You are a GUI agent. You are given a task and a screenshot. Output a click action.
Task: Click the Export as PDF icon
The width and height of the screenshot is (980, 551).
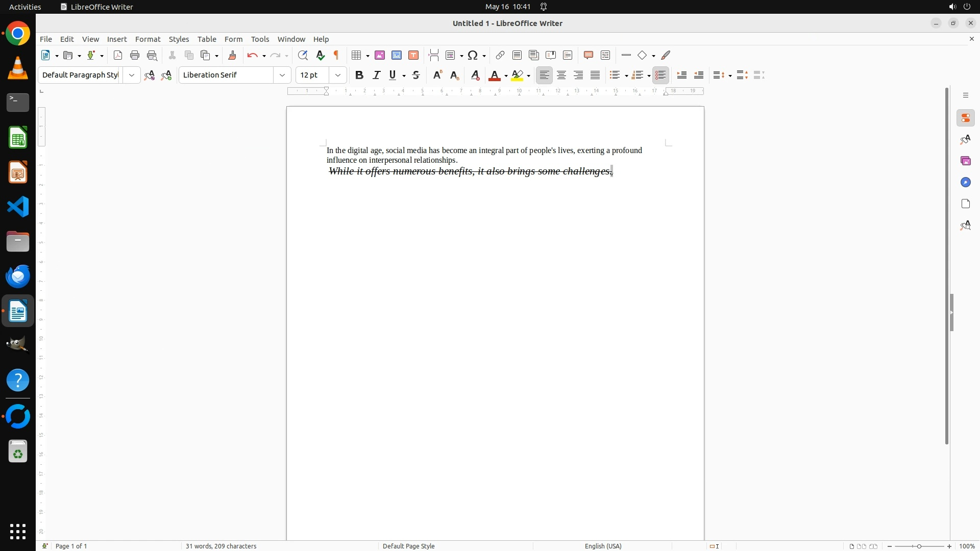tap(118, 55)
